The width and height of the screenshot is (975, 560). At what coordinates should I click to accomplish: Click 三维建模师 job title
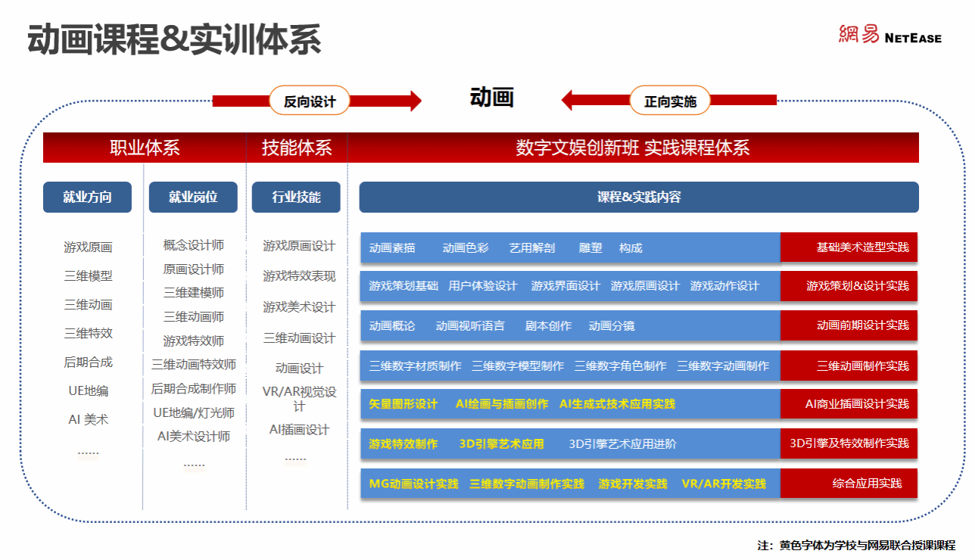(x=194, y=293)
